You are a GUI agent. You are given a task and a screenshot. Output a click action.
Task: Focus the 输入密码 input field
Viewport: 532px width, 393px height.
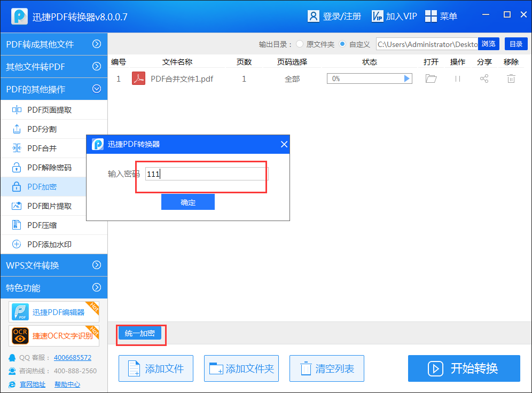[207, 174]
